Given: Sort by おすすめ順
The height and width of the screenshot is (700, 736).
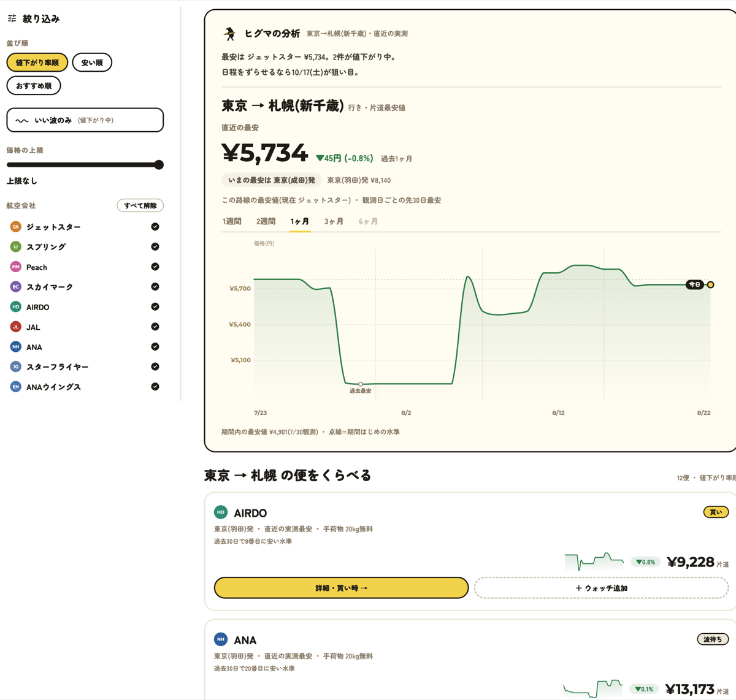Looking at the screenshot, I should pyautogui.click(x=34, y=86).
